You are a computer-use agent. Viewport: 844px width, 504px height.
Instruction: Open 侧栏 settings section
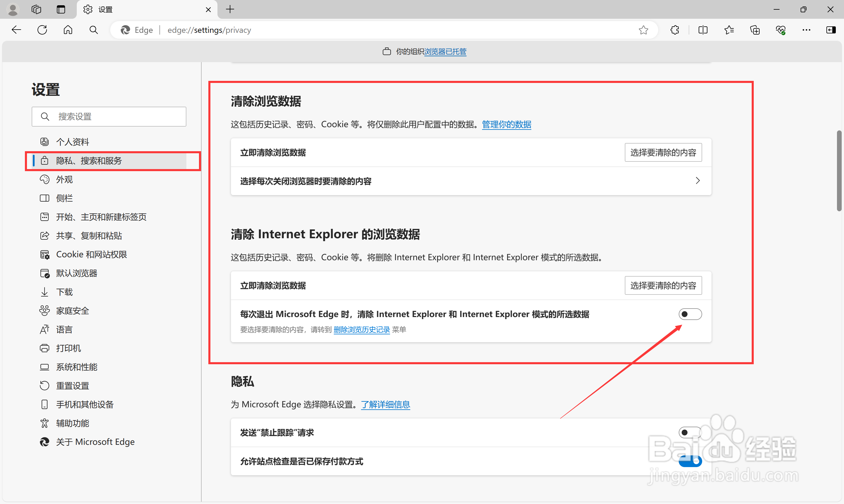click(109, 198)
